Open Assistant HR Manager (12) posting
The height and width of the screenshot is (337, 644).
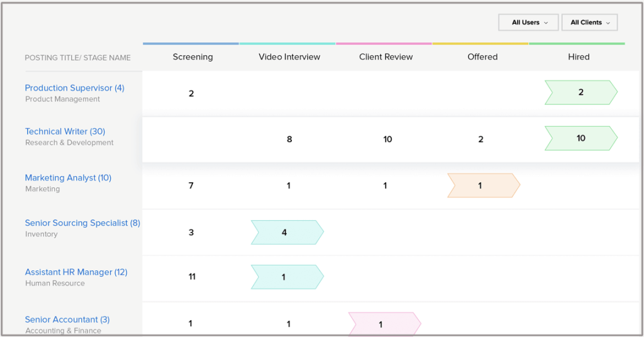[x=76, y=272]
